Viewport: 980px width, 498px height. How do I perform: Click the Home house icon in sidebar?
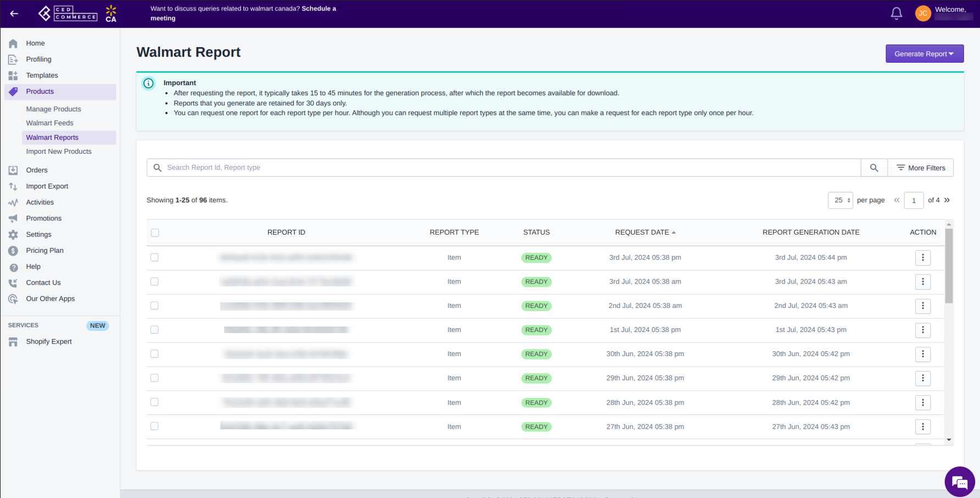pos(13,43)
